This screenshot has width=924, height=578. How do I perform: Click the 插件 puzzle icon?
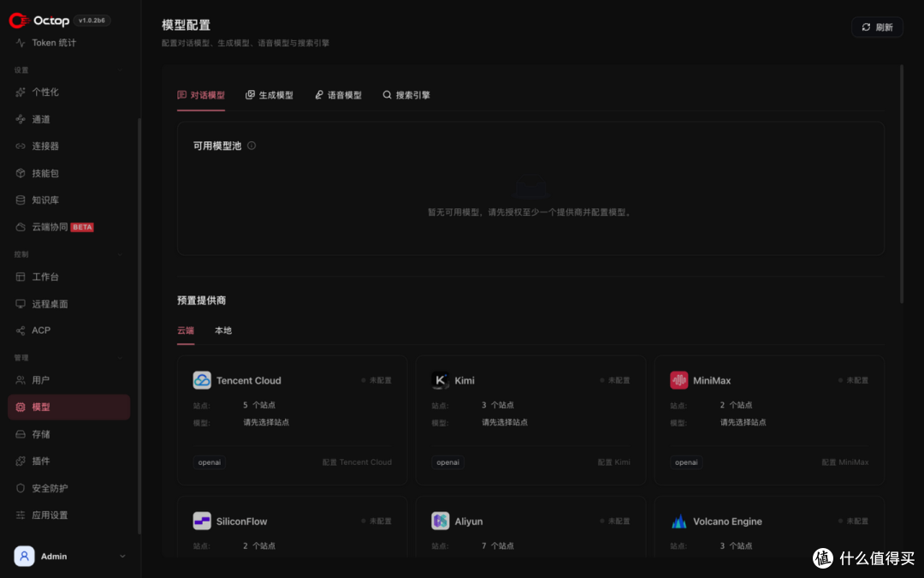(21, 462)
